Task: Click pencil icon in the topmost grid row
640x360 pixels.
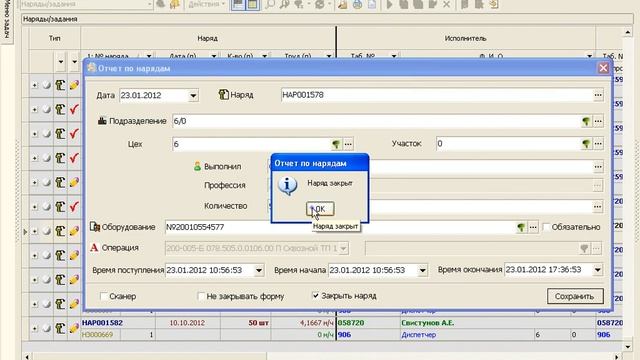Action: pyautogui.click(x=74, y=85)
